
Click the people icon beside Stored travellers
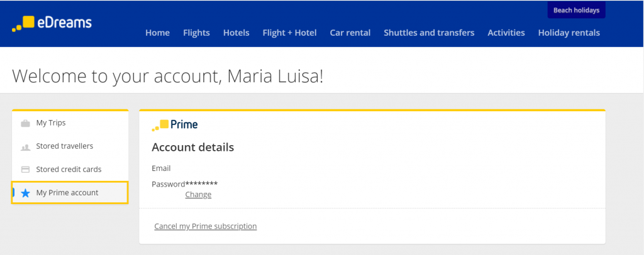(x=25, y=147)
